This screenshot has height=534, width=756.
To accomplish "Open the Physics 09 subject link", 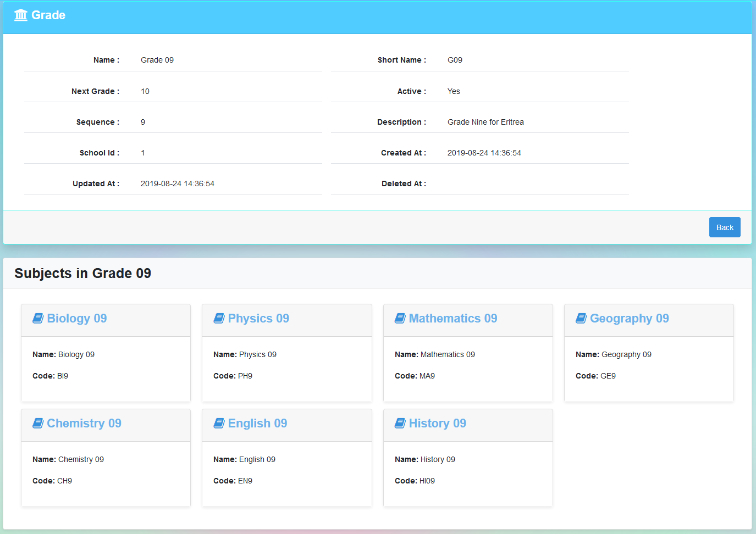I will (258, 319).
